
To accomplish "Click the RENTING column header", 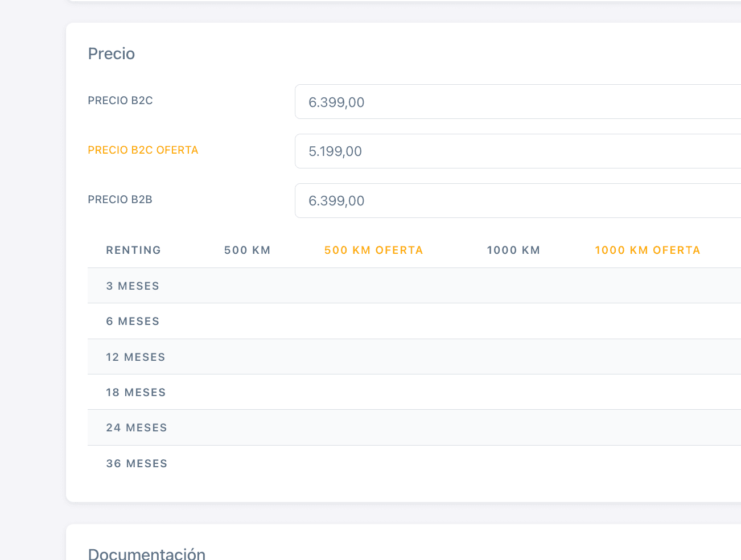I will click(x=133, y=250).
